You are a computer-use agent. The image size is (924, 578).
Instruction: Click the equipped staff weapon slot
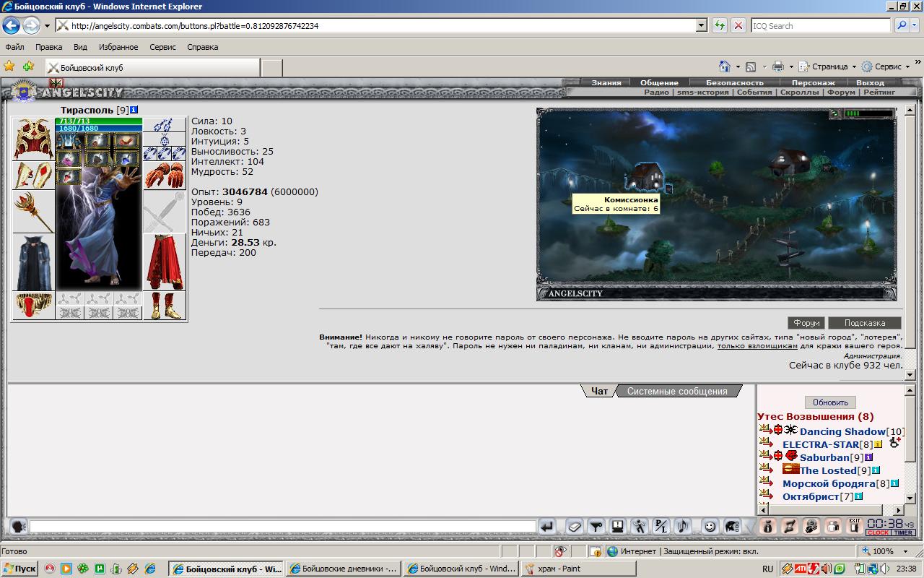pos(33,212)
